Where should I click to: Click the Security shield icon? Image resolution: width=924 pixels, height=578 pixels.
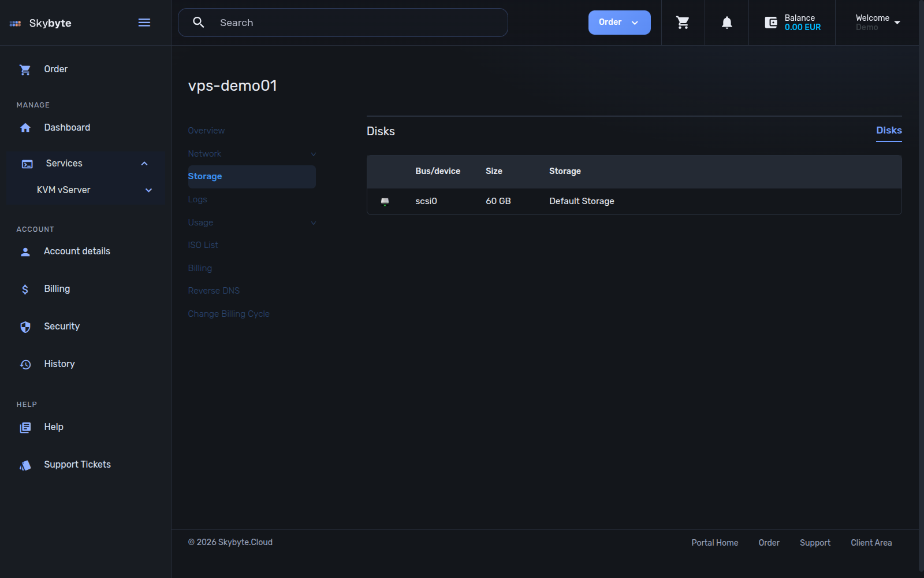[25, 327]
